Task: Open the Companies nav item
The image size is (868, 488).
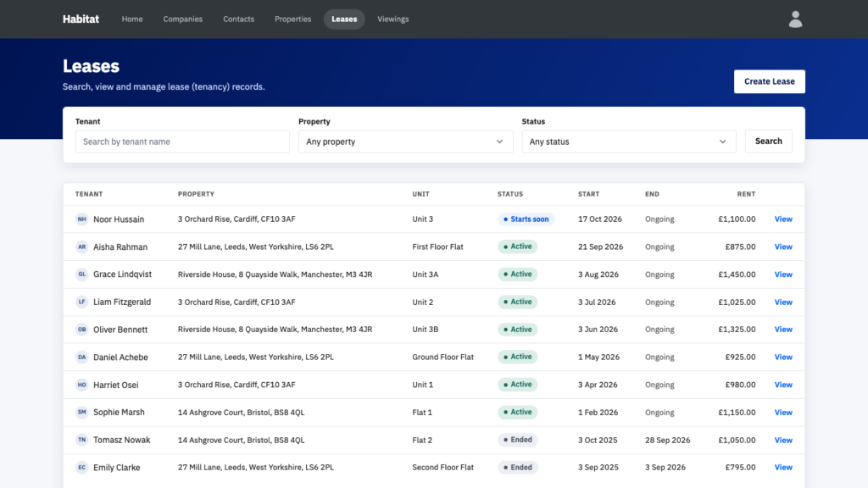Action: [183, 19]
